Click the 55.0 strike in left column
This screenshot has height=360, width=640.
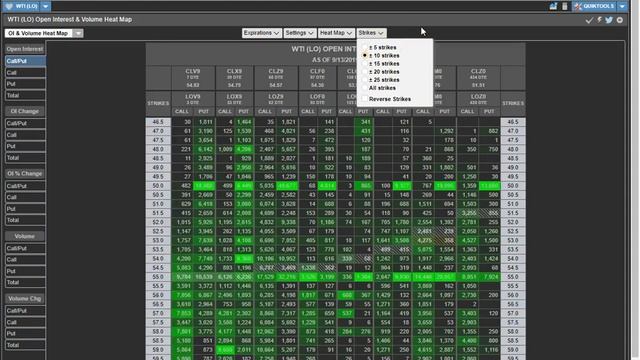click(x=158, y=277)
